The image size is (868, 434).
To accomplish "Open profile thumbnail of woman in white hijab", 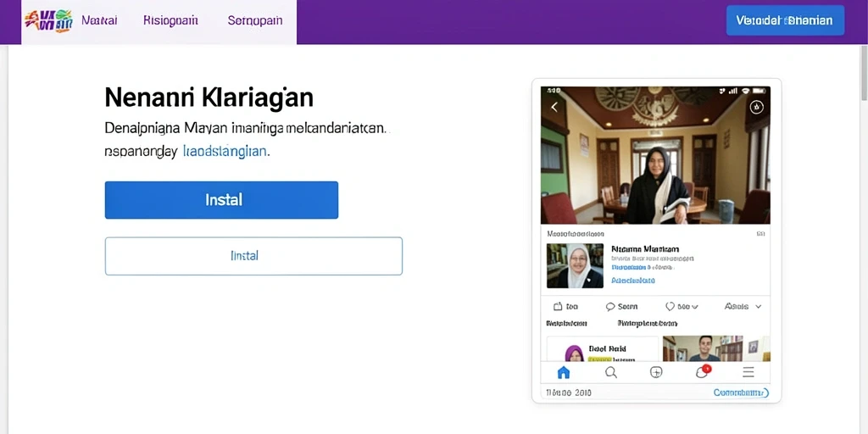I will pyautogui.click(x=575, y=265).
